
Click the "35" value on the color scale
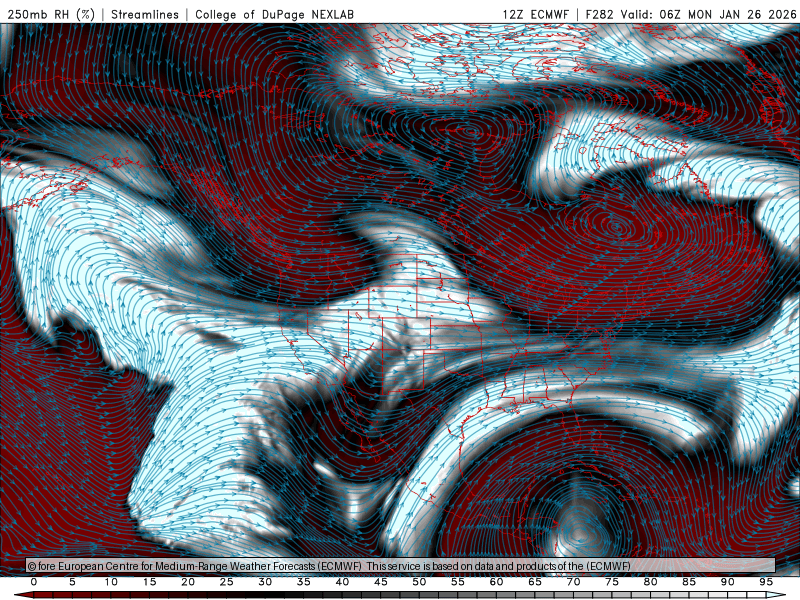pyautogui.click(x=304, y=582)
